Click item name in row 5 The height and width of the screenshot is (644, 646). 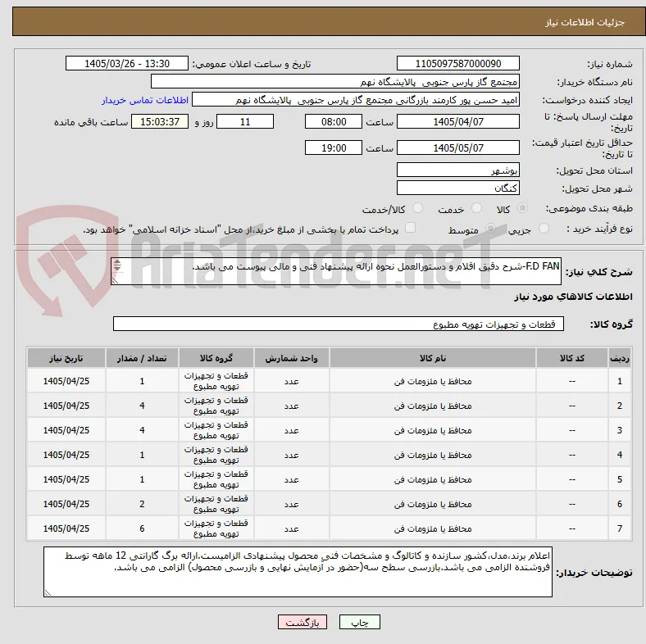433,479
